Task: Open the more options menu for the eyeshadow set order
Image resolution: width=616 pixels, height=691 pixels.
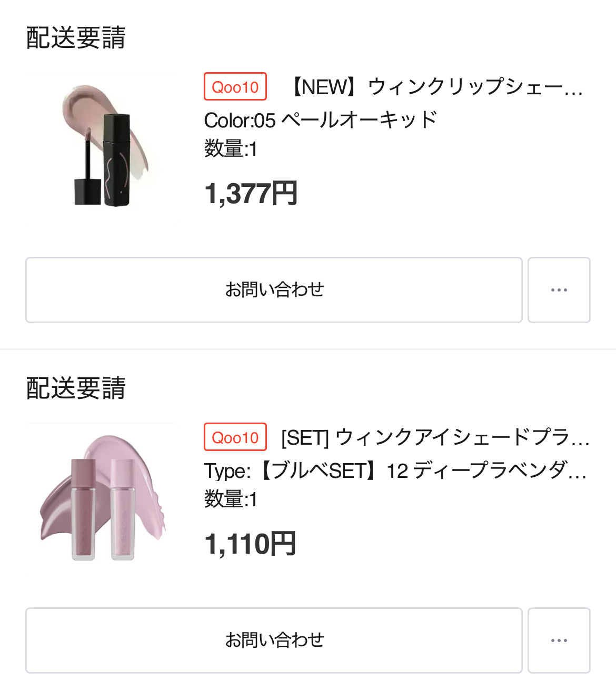Action: tap(559, 640)
